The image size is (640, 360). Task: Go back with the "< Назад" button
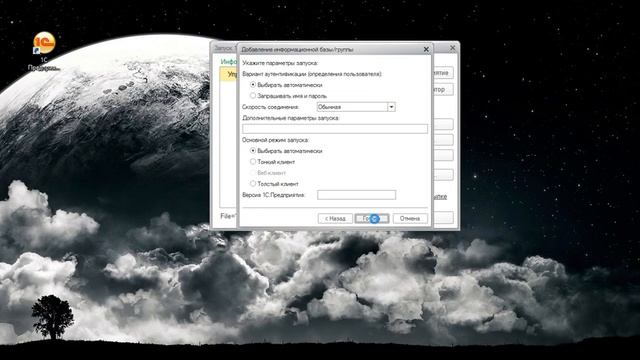click(335, 219)
